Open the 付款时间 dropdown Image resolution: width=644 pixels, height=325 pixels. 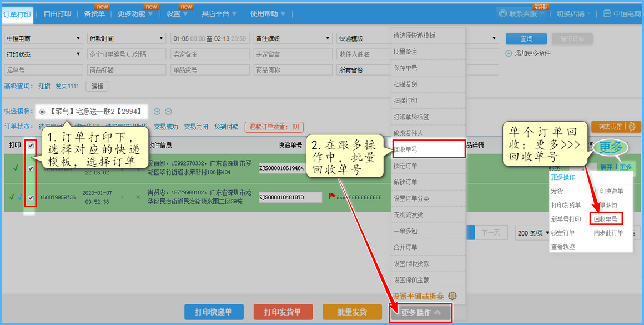click(x=126, y=38)
